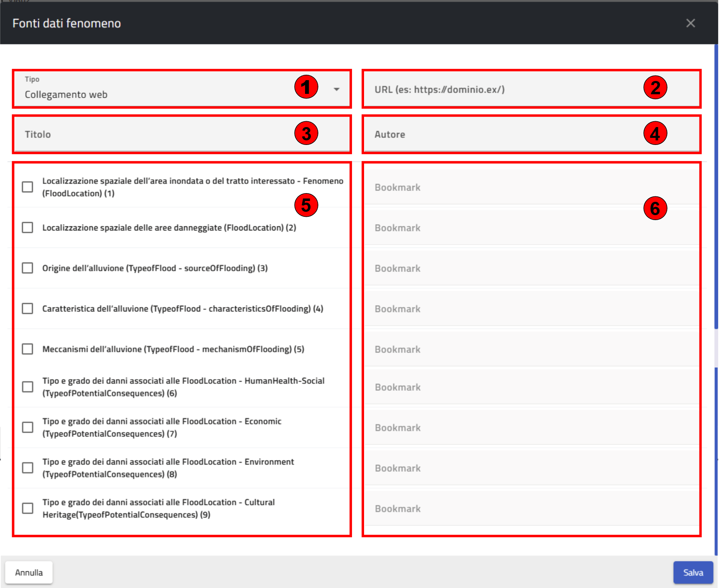This screenshot has height=588, width=719.
Task: Click Bookmark field beside Cultural Heritage row
Action: tap(531, 509)
